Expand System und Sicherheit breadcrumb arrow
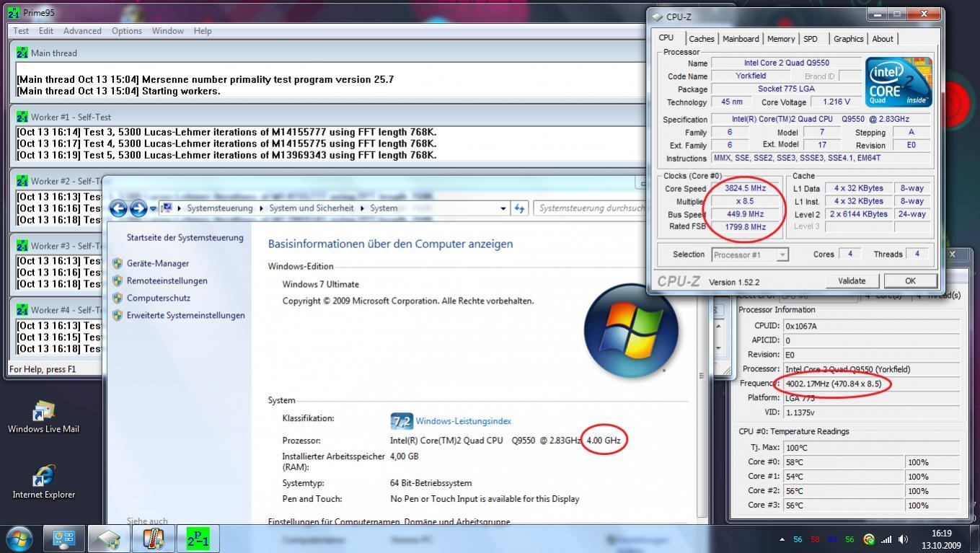Viewport: 980px width, 553px height. 362,208
